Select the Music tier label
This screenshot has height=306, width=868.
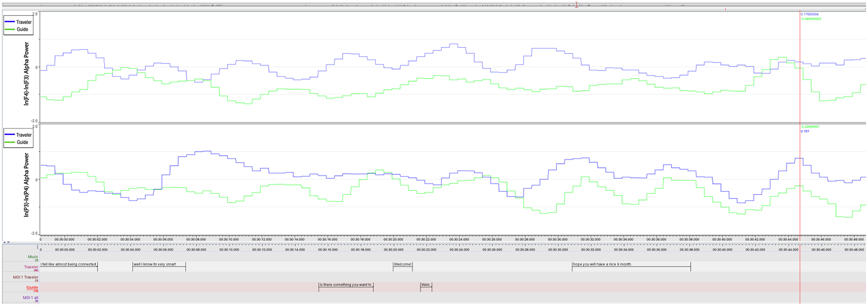[32, 257]
